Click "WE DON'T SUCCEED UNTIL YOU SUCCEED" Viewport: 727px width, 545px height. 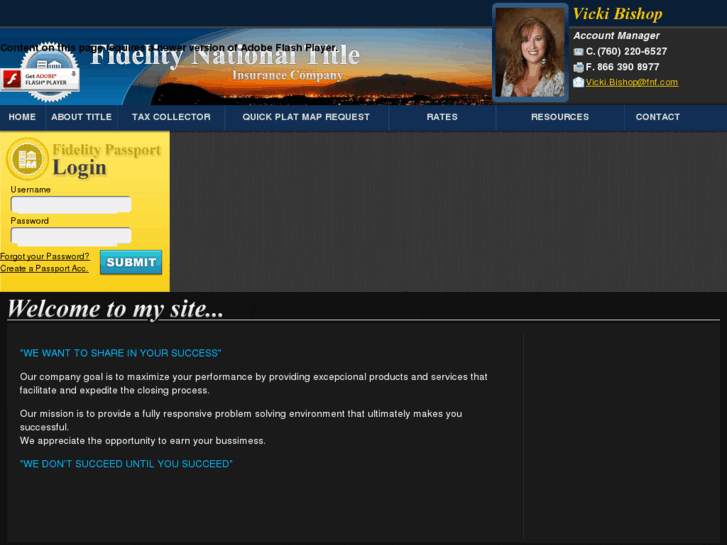126,464
